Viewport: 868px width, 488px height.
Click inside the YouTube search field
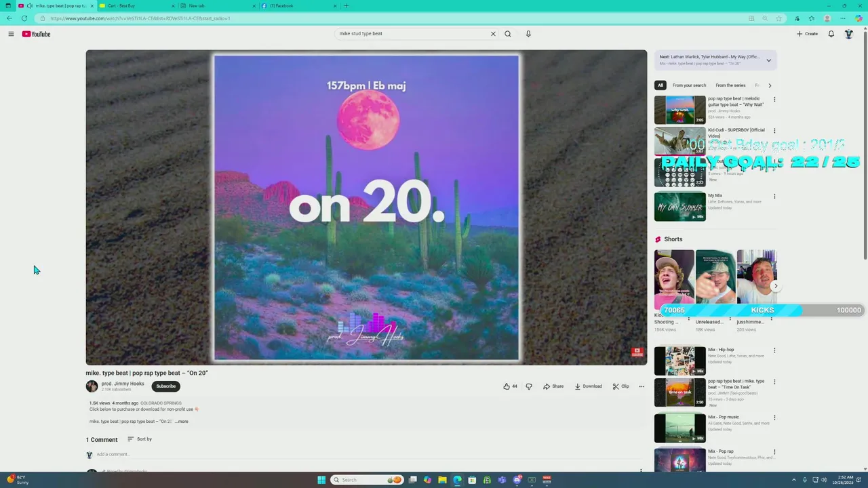[x=412, y=34]
